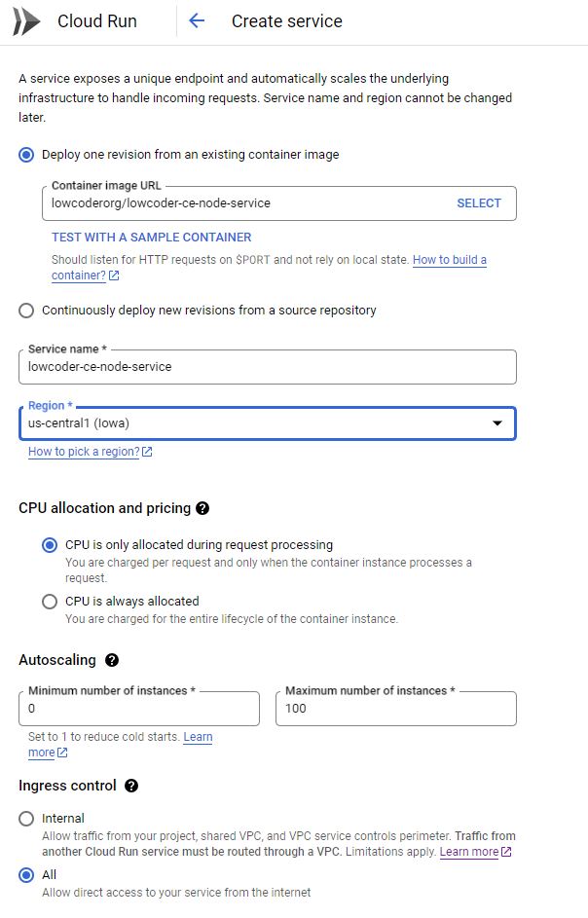This screenshot has height=918, width=588.
Task: Click the Service name text field
Action: pos(267,367)
